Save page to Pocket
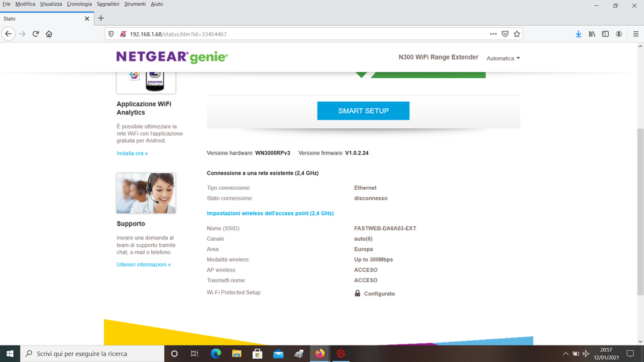The width and height of the screenshot is (644, 362). (x=505, y=34)
